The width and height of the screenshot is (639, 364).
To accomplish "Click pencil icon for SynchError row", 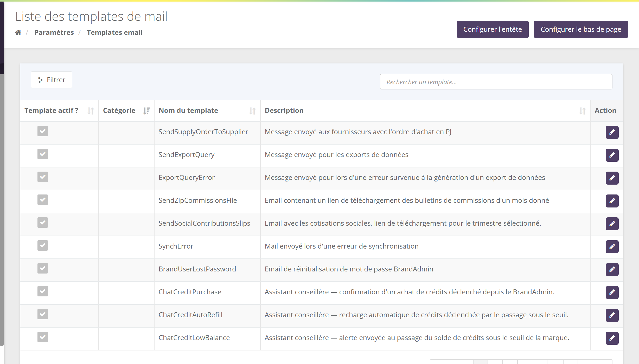I will point(612,247).
